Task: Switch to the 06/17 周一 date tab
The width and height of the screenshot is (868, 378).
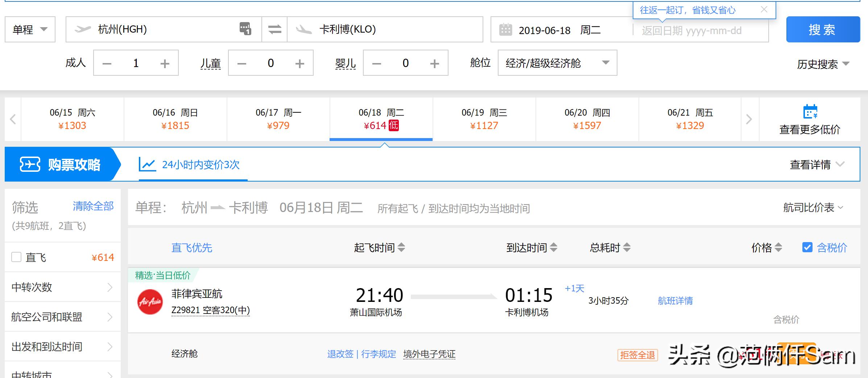Action: pos(278,119)
